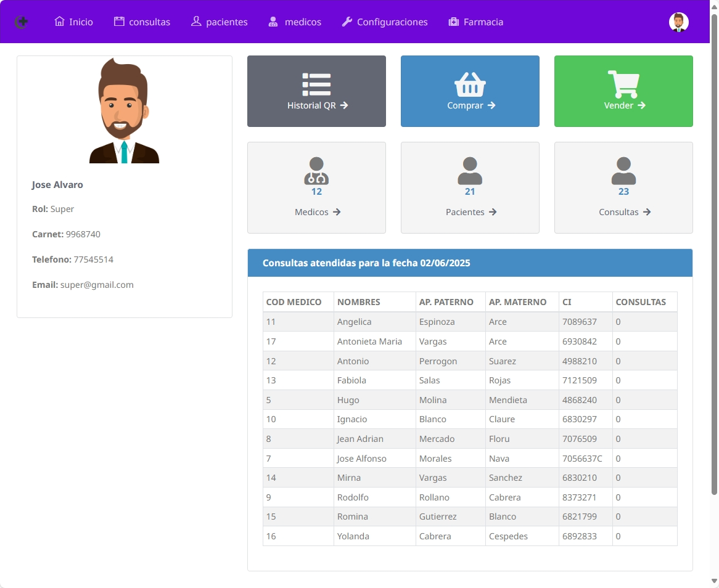The width and height of the screenshot is (719, 588).
Task: Go to the medicos menu item
Action: click(295, 22)
